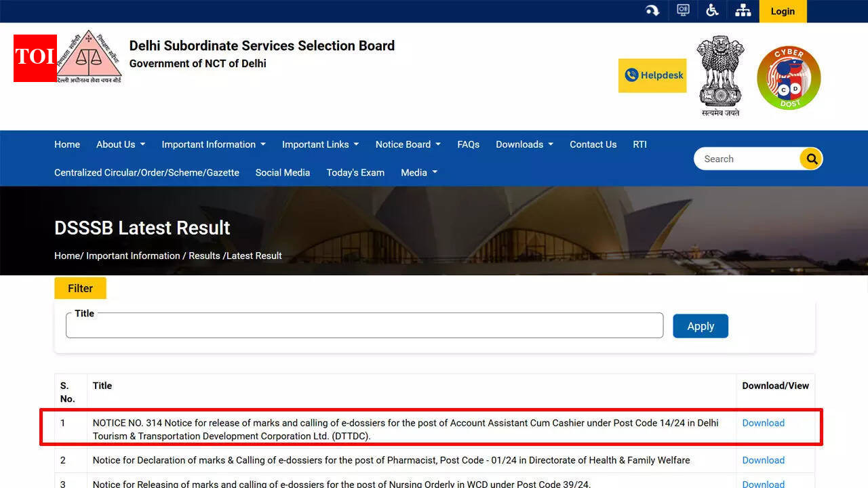Click the search magnifier icon
Screen dimensions: 868x488
click(811, 159)
